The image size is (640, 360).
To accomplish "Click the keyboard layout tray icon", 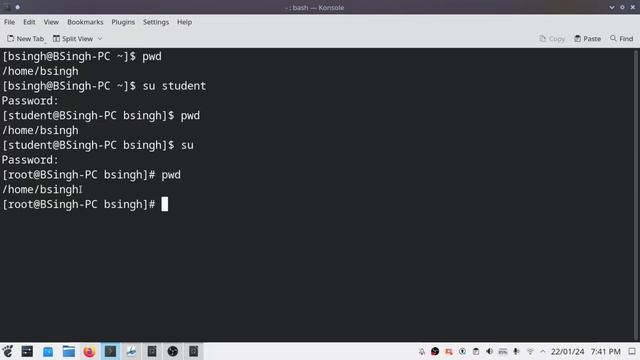I will [503, 351].
